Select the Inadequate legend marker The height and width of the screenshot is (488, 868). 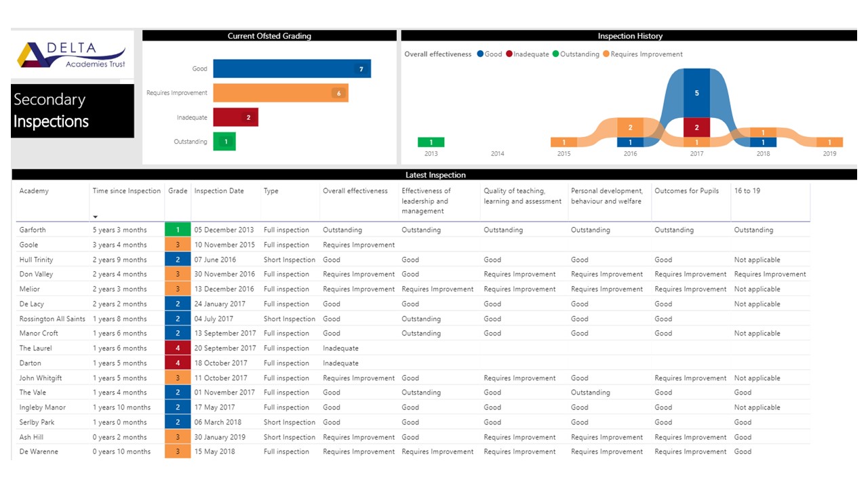[509, 54]
